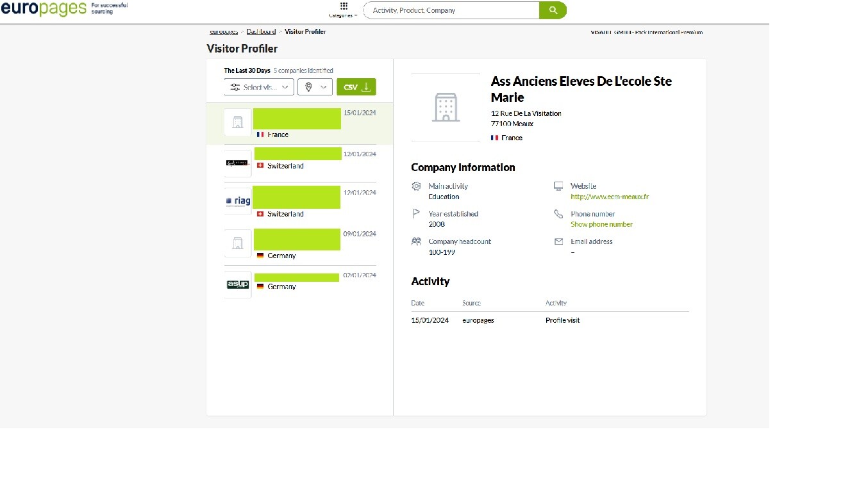Click the Main activity gear icon
868x488 pixels.
[417, 186]
